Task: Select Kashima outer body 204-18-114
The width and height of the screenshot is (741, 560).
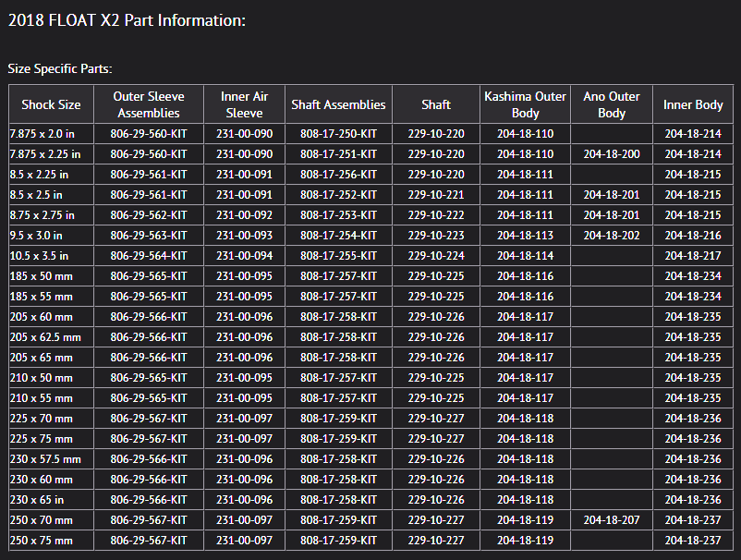Action: click(x=525, y=256)
